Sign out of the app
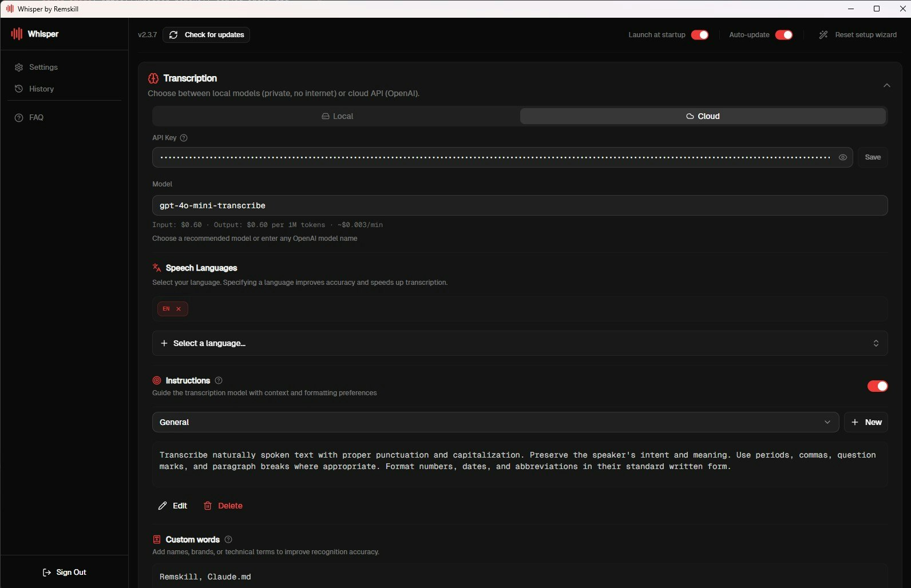Viewport: 911px width, 588px height. 65,572
